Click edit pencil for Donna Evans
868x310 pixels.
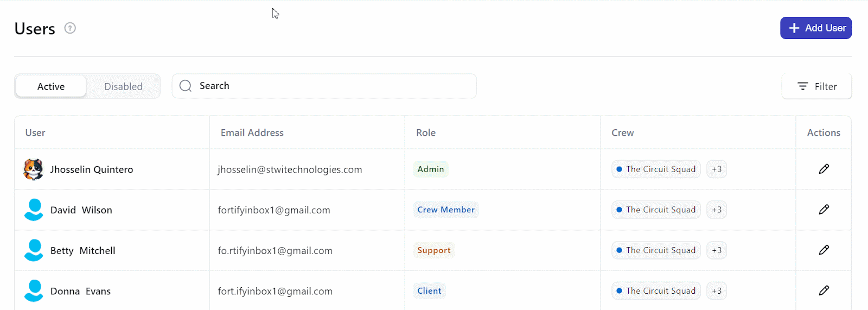click(x=824, y=290)
